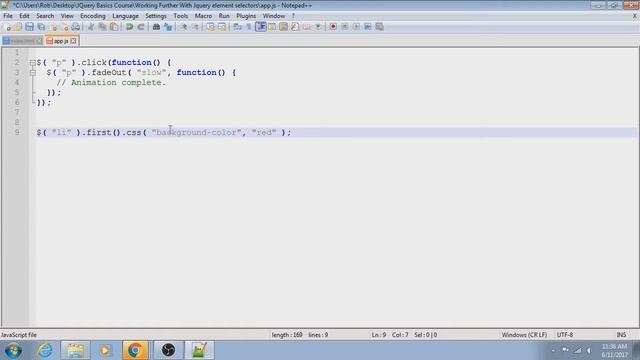Open Find with the binoculars icon
Screen dimensions: 640x360
click(156, 27)
